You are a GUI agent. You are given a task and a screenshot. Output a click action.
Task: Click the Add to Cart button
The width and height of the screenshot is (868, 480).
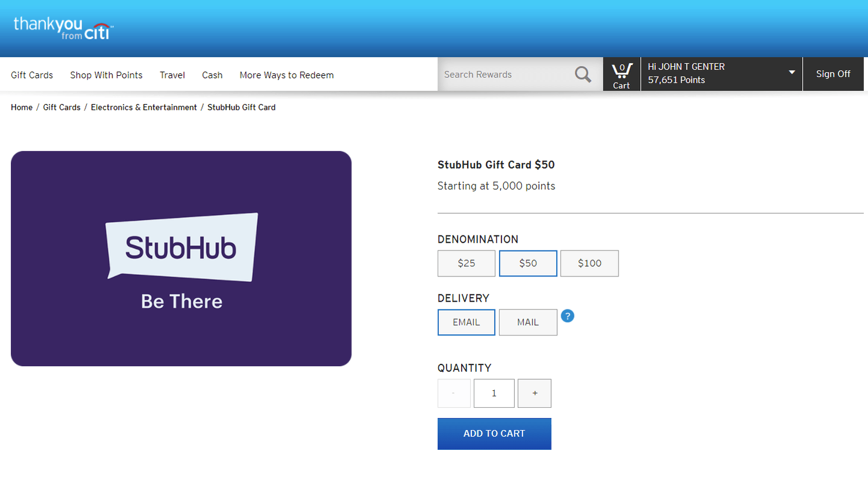(x=494, y=434)
